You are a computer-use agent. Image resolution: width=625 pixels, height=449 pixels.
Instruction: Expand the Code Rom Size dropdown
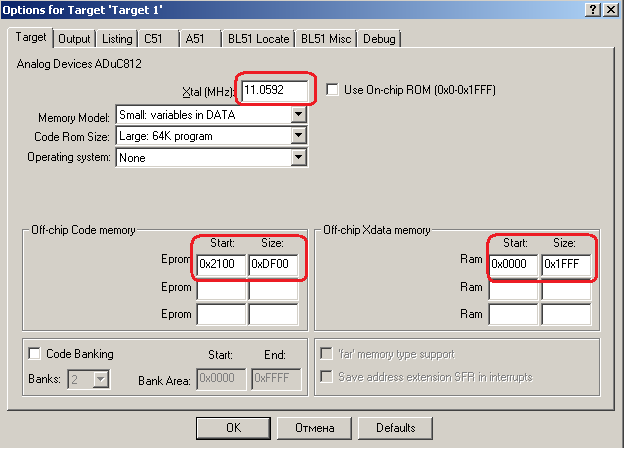point(299,136)
